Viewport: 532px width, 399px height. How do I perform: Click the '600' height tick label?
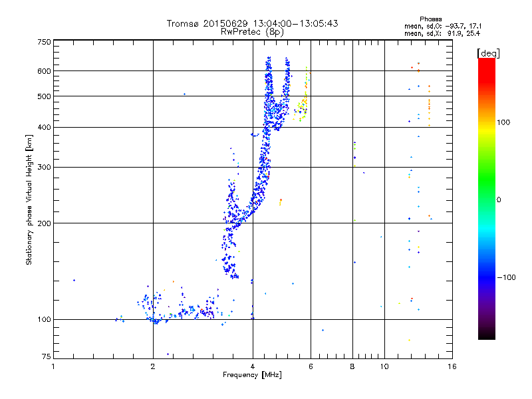point(44,71)
